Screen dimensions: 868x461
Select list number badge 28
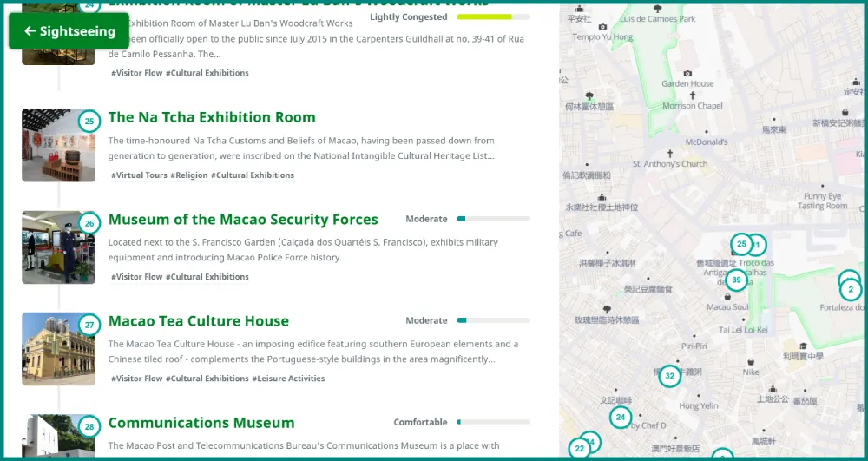89,426
